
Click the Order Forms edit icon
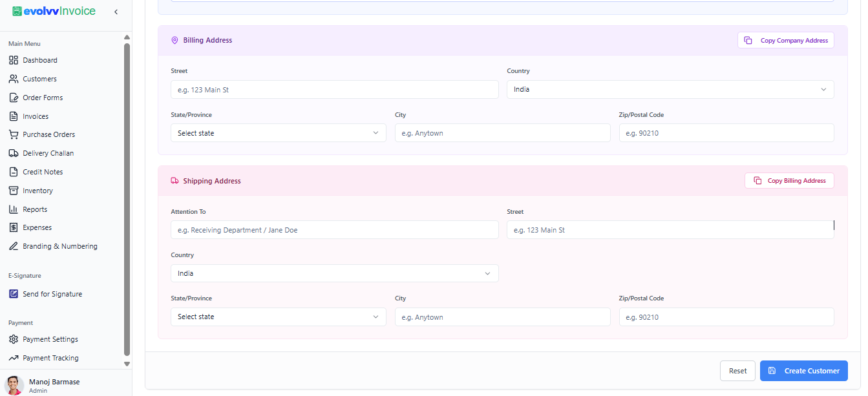point(14,98)
